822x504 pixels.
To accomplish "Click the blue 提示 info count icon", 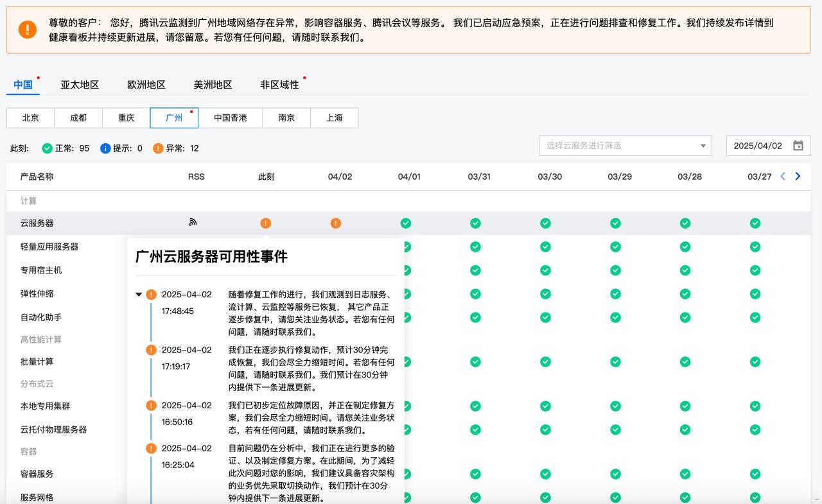I will (105, 148).
